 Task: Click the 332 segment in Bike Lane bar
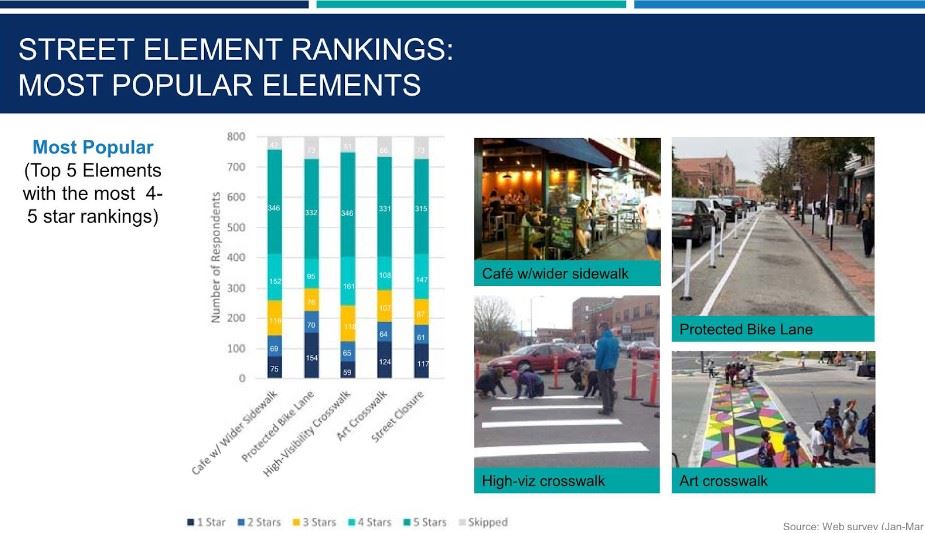(311, 209)
